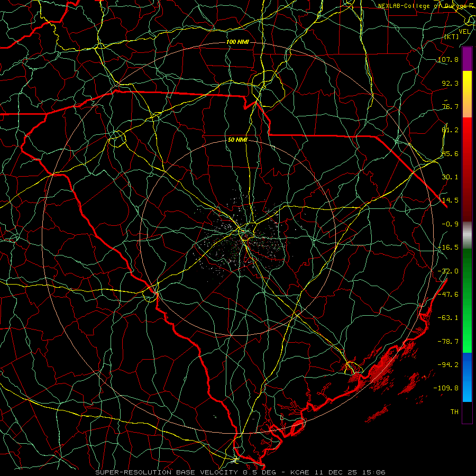Click the [KT] units label
Screen dimensions: 476x476
pyautogui.click(x=452, y=36)
